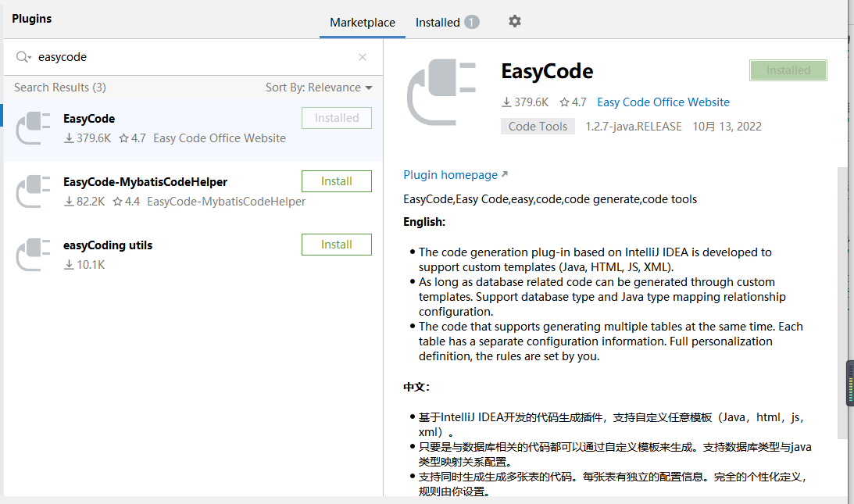This screenshot has width=854, height=504.
Task: Click Search Results (3) label
Action: [x=60, y=88]
